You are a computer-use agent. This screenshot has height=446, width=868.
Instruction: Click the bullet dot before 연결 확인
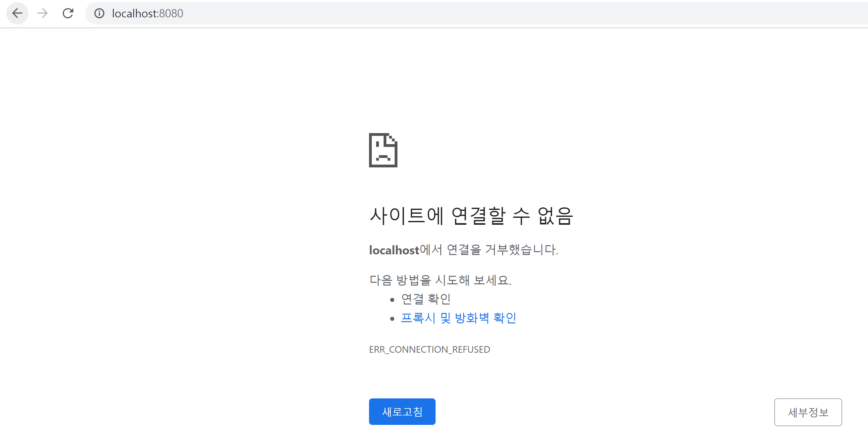[x=392, y=299]
